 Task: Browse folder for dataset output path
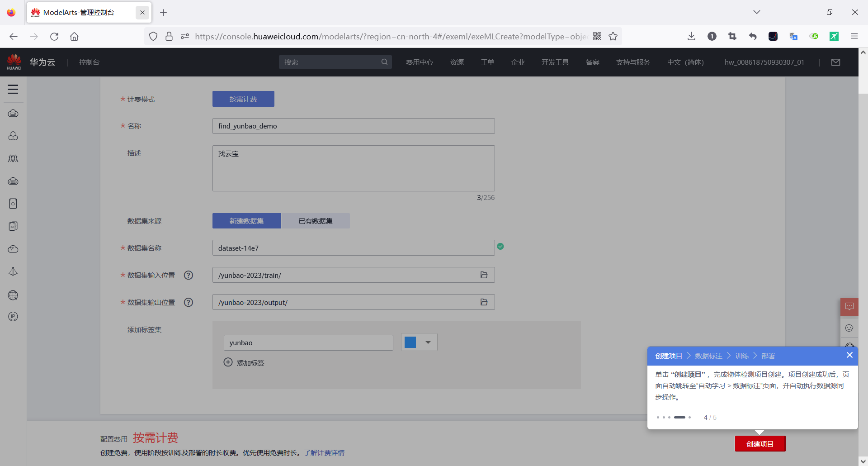click(x=484, y=302)
